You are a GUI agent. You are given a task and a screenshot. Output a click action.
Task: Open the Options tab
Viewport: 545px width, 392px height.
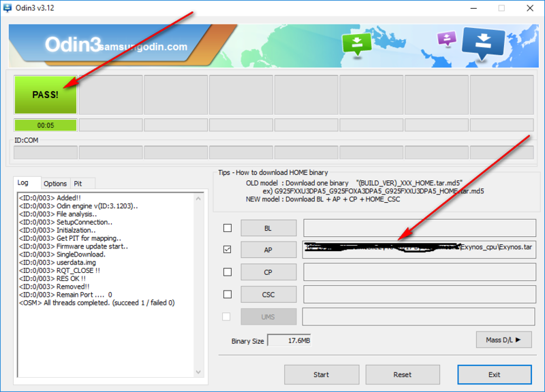tap(55, 183)
